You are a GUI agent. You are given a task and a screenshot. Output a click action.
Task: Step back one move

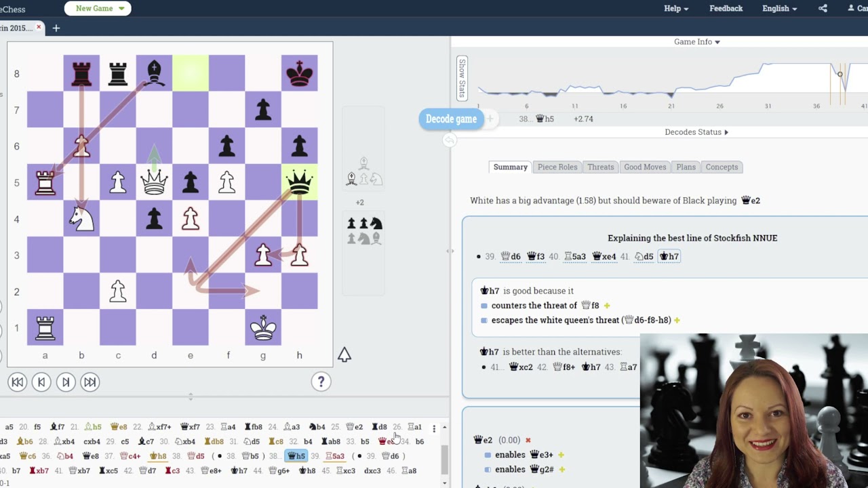pyautogui.click(x=41, y=382)
